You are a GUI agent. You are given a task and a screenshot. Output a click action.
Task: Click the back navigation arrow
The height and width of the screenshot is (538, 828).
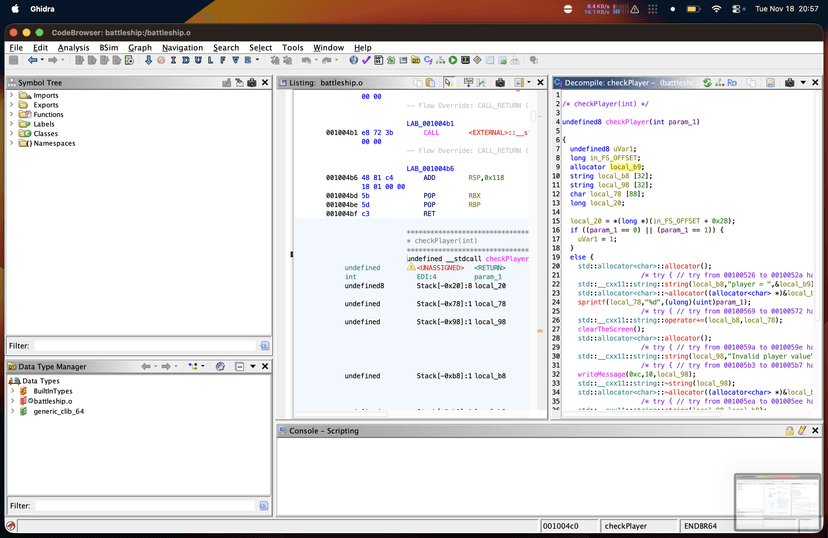(33, 60)
